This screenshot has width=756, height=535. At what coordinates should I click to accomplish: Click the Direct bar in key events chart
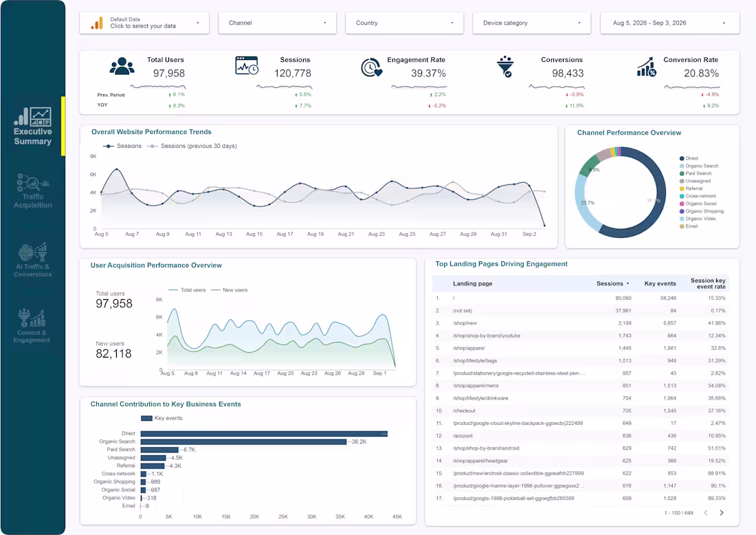(264, 434)
